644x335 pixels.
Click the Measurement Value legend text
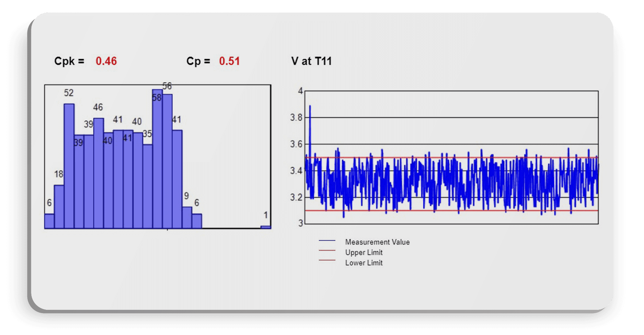378,242
